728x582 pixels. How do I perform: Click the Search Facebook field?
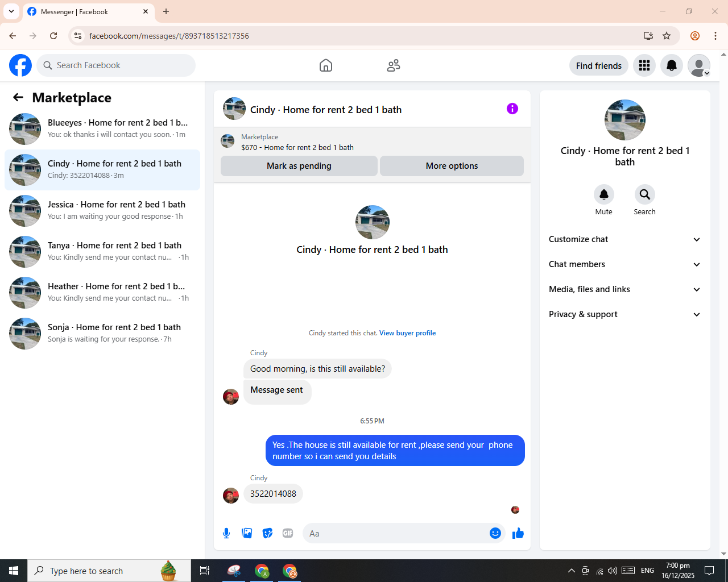116,65
